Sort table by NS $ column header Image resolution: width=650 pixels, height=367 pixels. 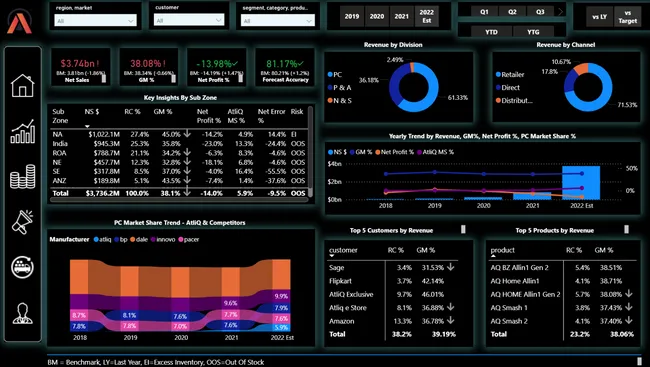coord(92,112)
